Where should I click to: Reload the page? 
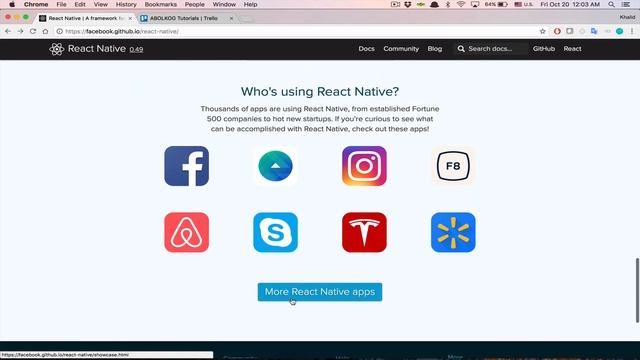point(33,31)
